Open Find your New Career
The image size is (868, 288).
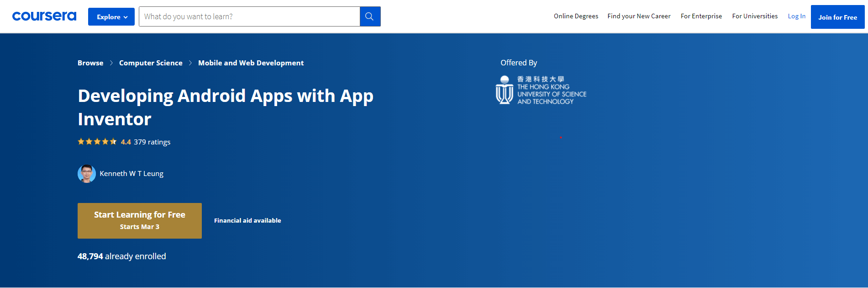[x=639, y=16]
